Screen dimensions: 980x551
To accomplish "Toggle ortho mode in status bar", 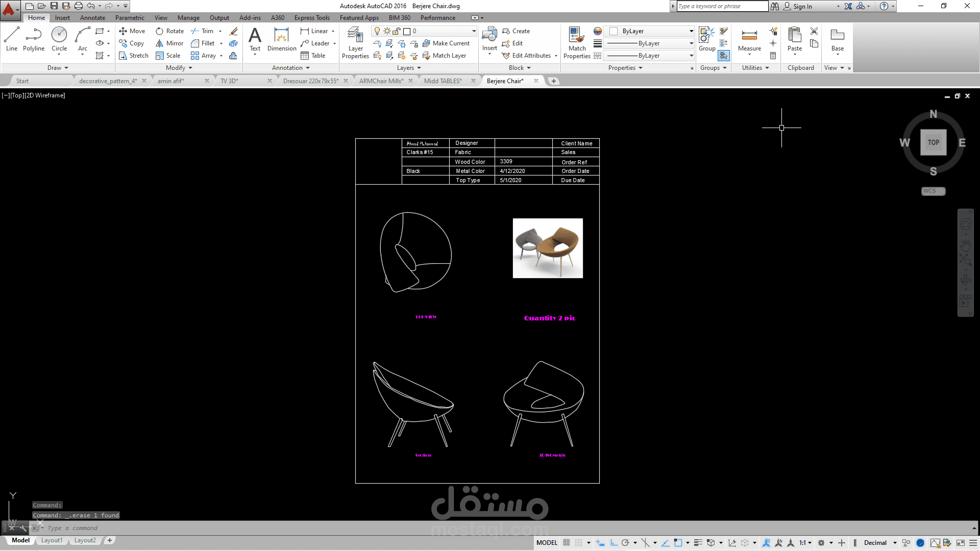I will tap(614, 543).
